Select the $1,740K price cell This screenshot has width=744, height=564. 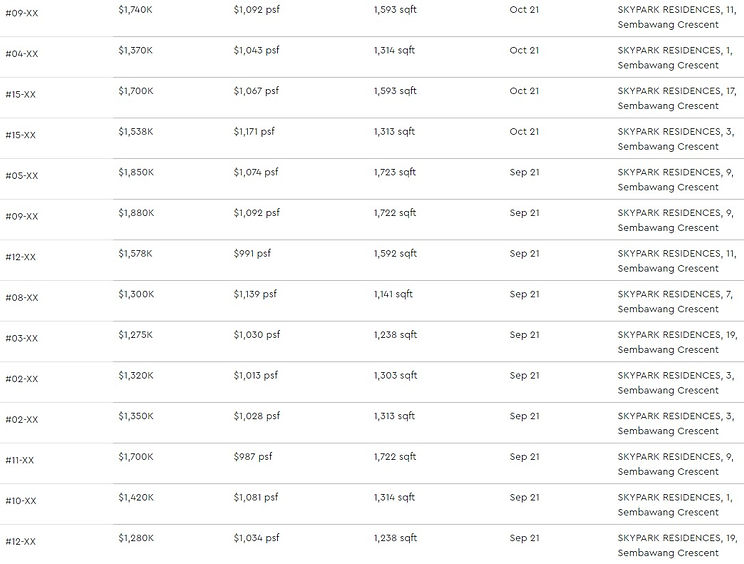tap(135, 9)
